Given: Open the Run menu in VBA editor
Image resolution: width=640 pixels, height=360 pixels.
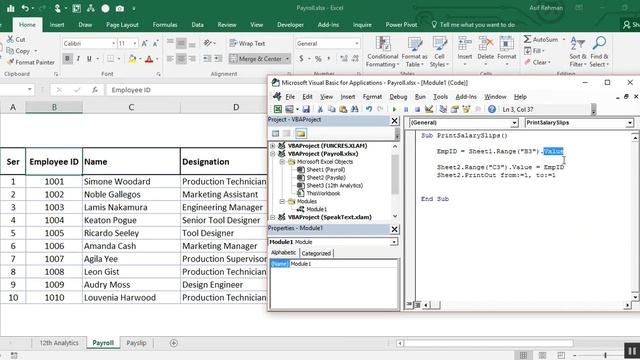Looking at the screenshot, I should coord(420,97).
